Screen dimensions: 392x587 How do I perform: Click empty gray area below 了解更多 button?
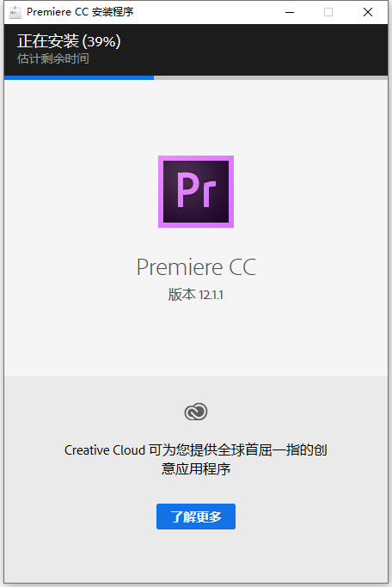point(196,556)
